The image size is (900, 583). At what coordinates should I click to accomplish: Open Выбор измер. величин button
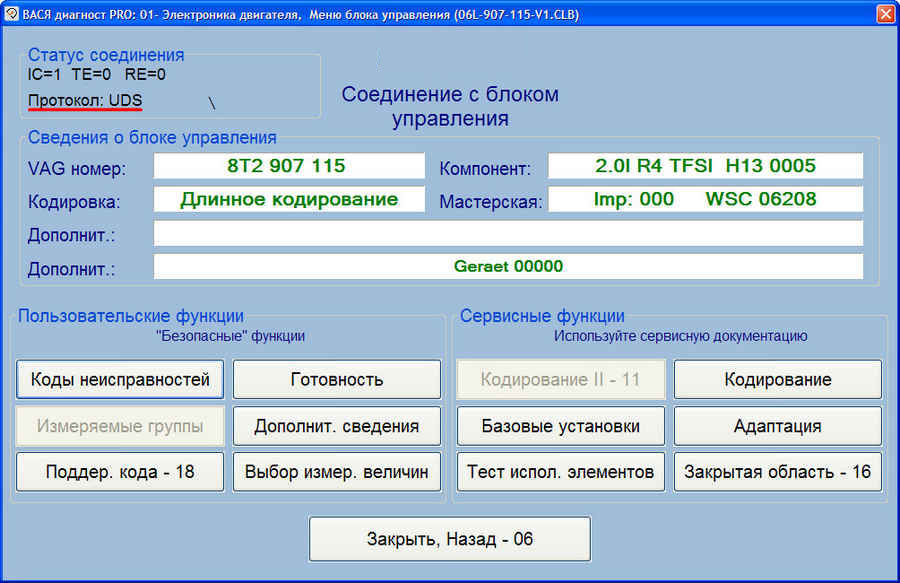tap(337, 472)
